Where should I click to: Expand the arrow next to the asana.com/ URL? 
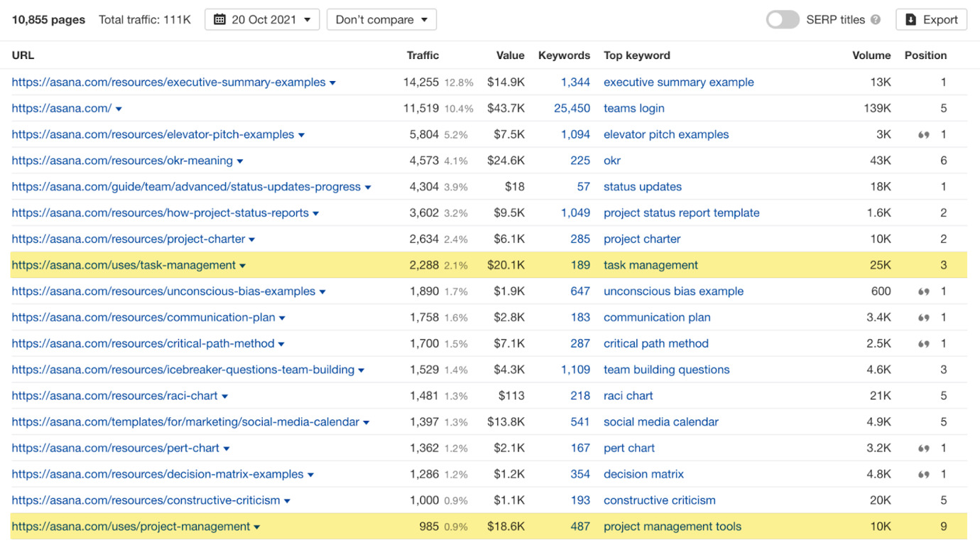pyautogui.click(x=119, y=109)
